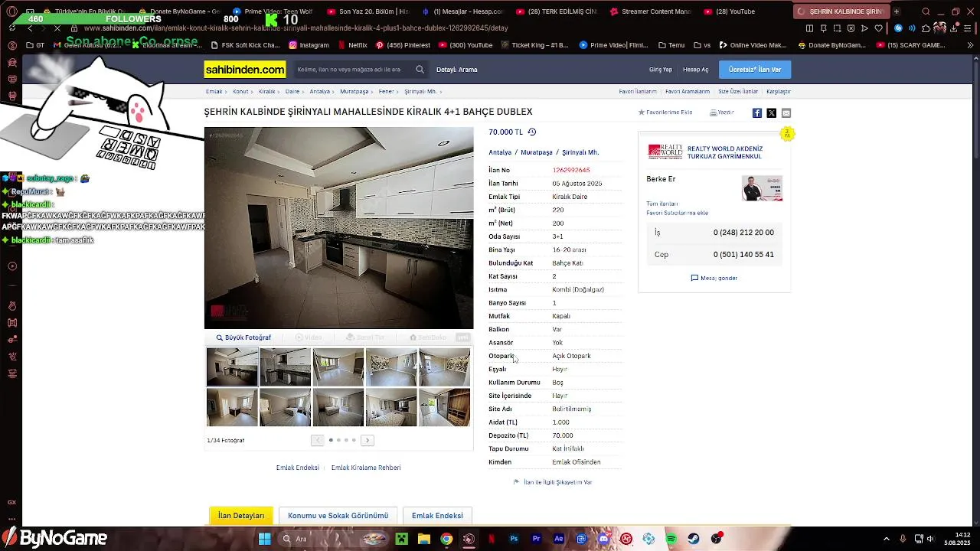Select the İlan Detayları tab

(x=241, y=516)
